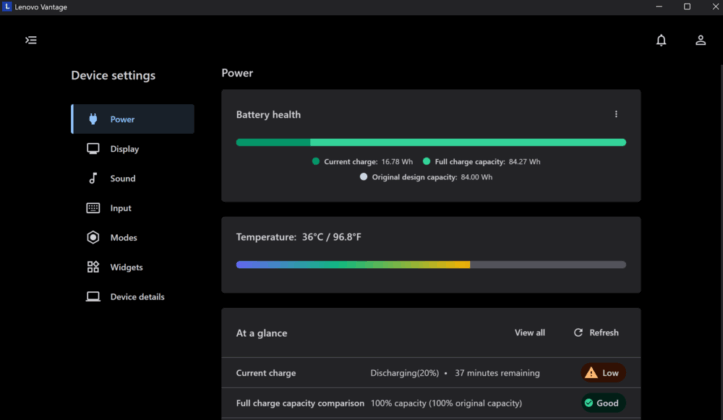Image resolution: width=723 pixels, height=420 pixels.
Task: Maximize the Lenovo Vantage window
Action: 687,6
